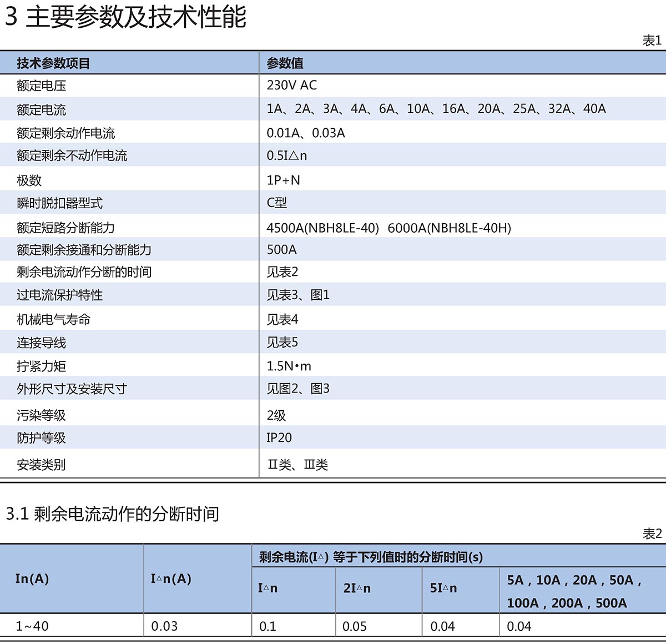The image size is (666, 644).
Task: Click 见表3、图1 reference text
Action: click(298, 295)
